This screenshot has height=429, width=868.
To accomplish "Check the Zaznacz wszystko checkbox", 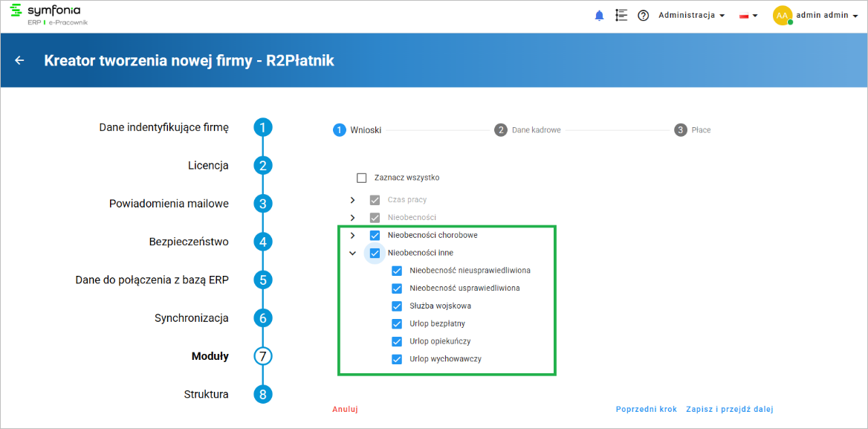I will pos(361,178).
